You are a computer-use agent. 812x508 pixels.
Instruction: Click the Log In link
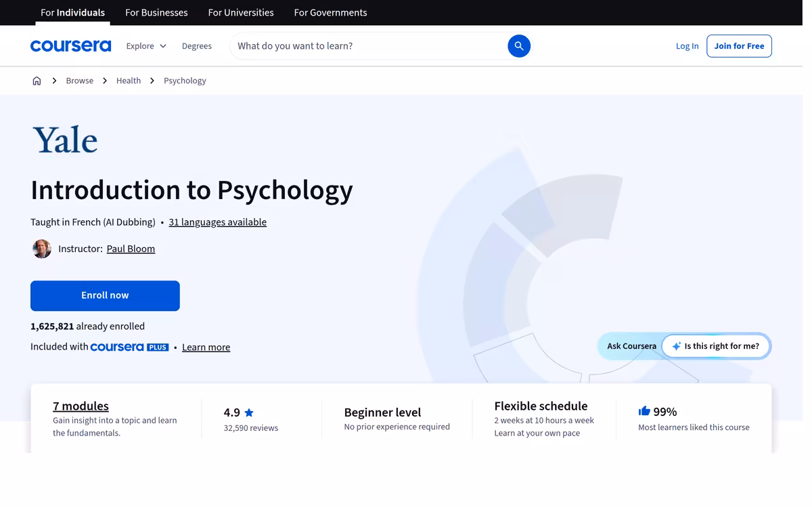687,46
